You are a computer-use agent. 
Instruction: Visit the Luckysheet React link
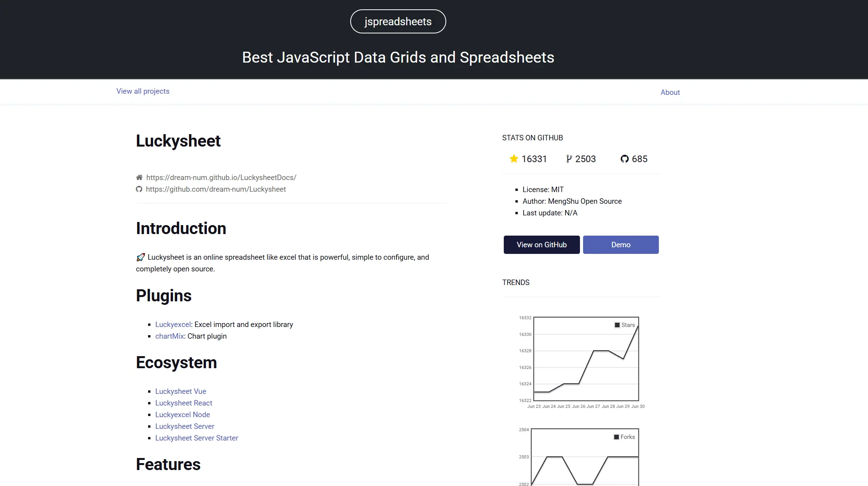(x=183, y=403)
